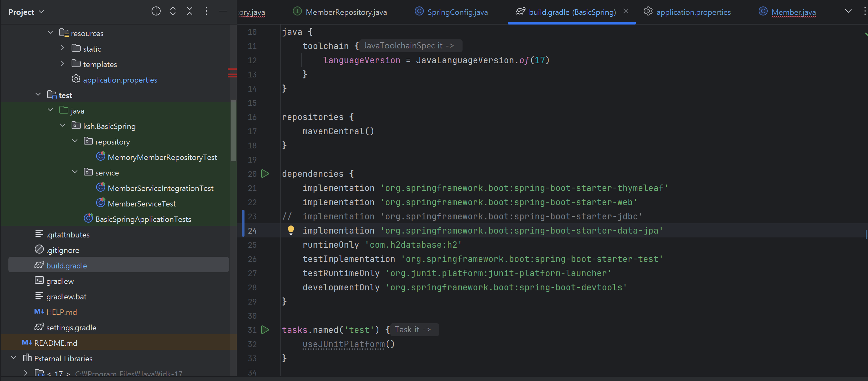Viewport: 868px width, 381px height.
Task: Click the shell script icon next to gradlew
Action: (x=39, y=280)
